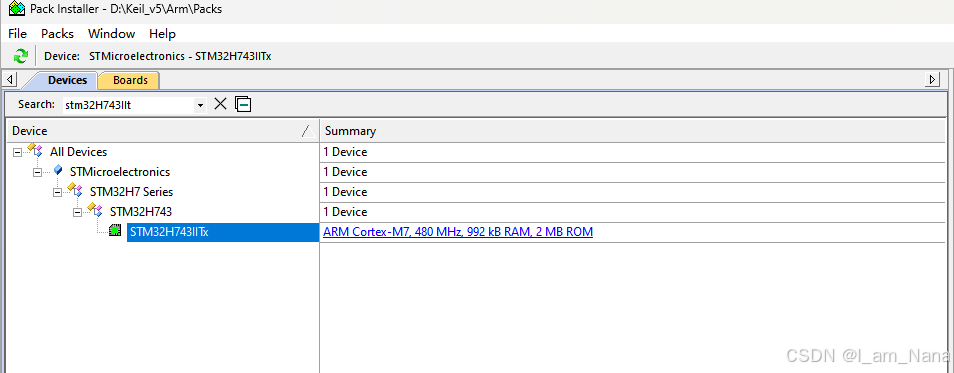This screenshot has height=373, width=954.
Task: Clear the search with the X icon
Action: coord(220,104)
